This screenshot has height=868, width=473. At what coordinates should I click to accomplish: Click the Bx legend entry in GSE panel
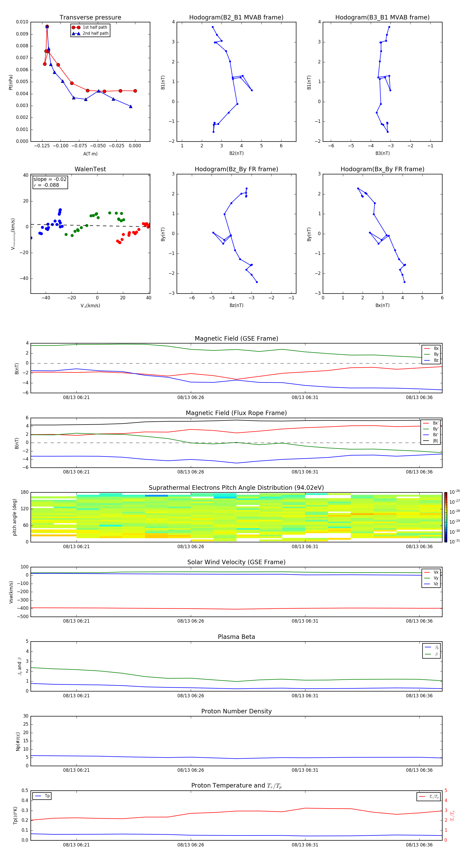[x=431, y=349]
